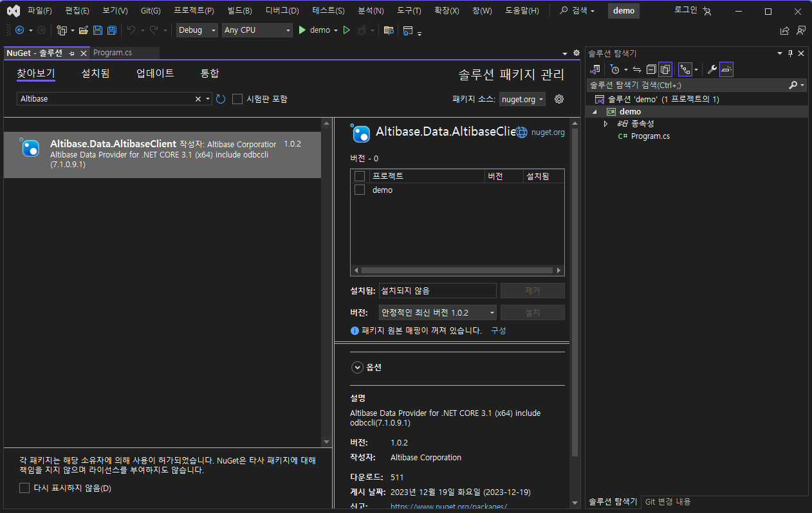Select Program.cs in Solution Explorer
The width and height of the screenshot is (812, 513).
pyautogui.click(x=650, y=136)
